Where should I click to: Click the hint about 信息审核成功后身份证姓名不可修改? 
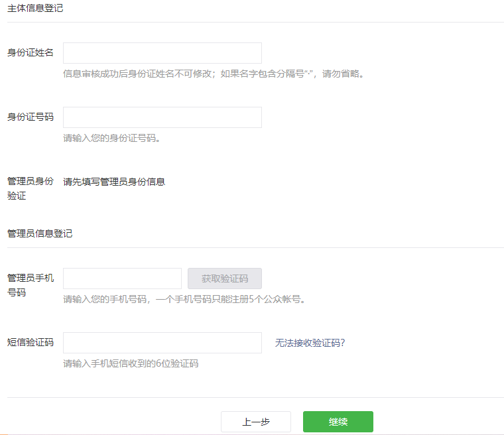(x=214, y=74)
